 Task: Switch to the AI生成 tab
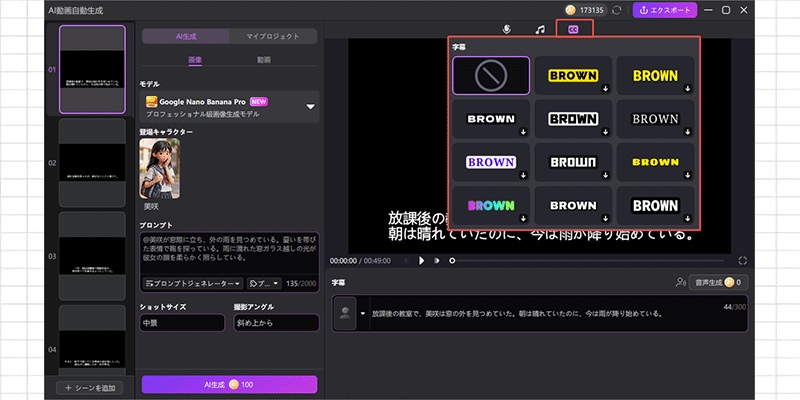pos(186,36)
